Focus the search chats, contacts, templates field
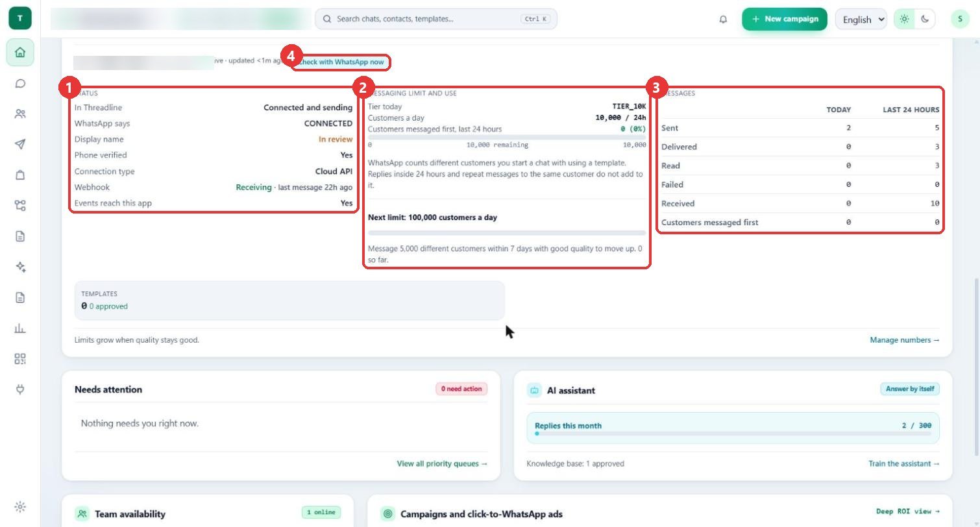Screen dimensions: 980x527 pos(435,19)
